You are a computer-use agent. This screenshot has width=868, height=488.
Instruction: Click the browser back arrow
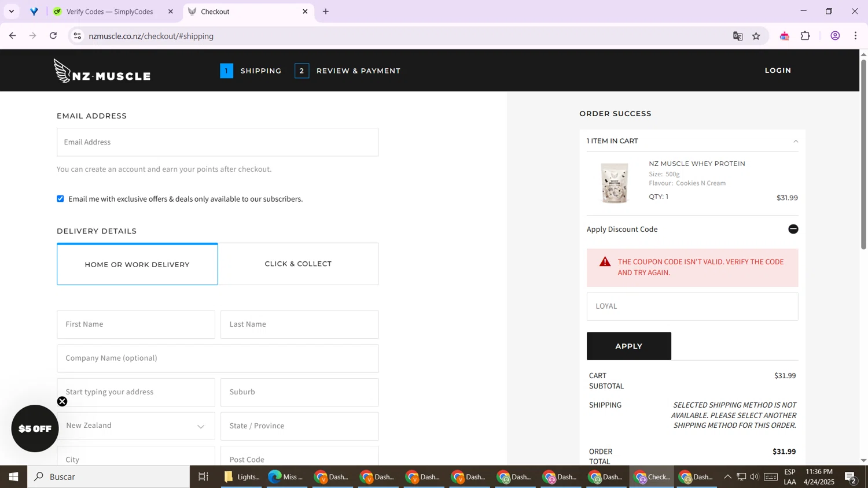click(13, 36)
